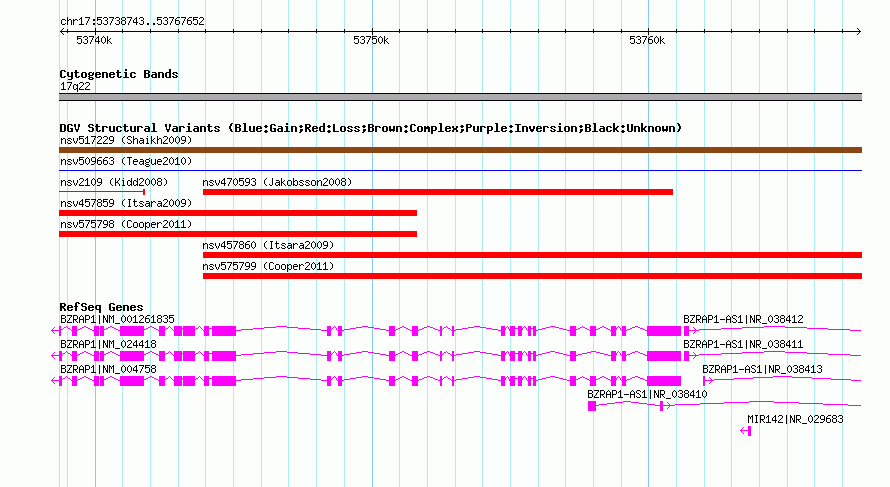Open the MIR142|NR_029683 gene label
890x487 pixels.
pyautogui.click(x=795, y=419)
